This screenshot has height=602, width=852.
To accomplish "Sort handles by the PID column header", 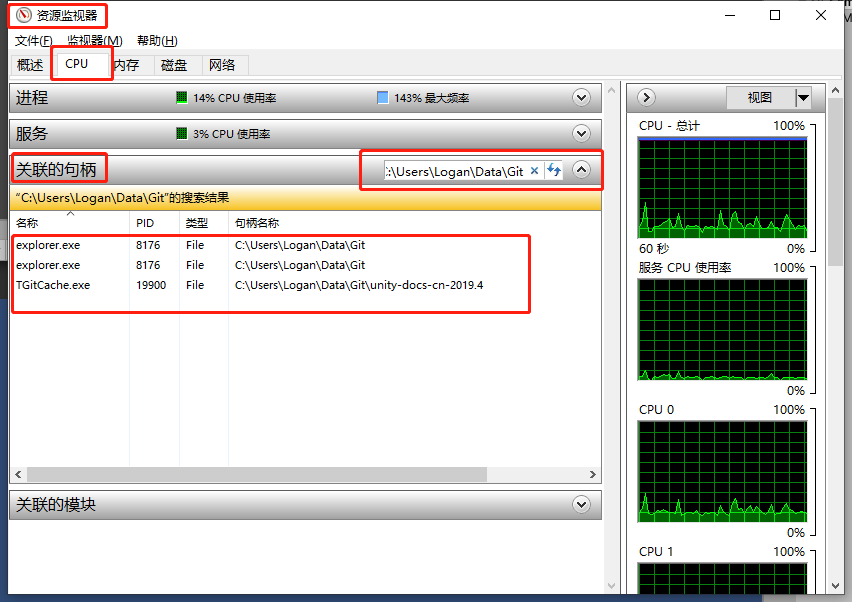I will click(x=145, y=223).
